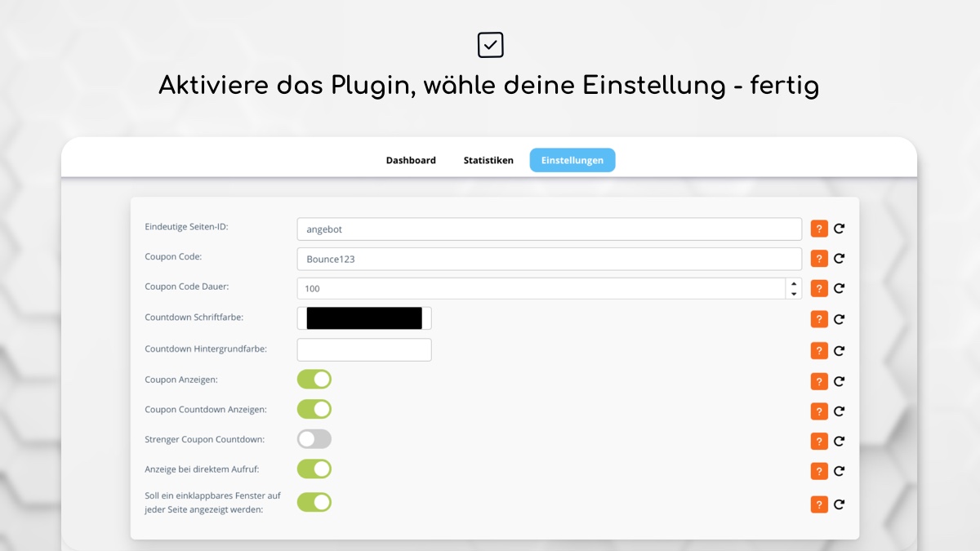The image size is (980, 551).
Task: Reset the einklappbares Fenster setting
Action: 840,504
